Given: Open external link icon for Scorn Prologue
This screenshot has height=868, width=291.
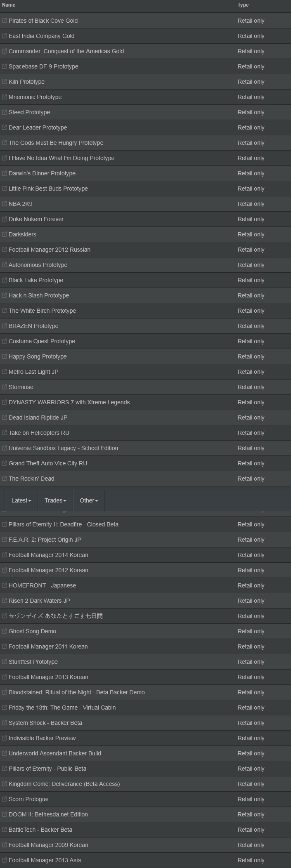Looking at the screenshot, I should (x=4, y=799).
